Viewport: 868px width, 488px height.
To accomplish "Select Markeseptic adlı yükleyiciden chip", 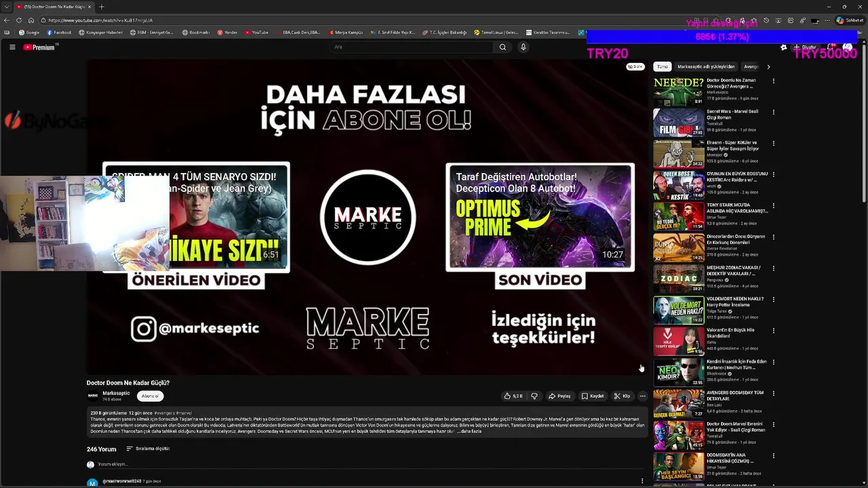I will 706,66.
